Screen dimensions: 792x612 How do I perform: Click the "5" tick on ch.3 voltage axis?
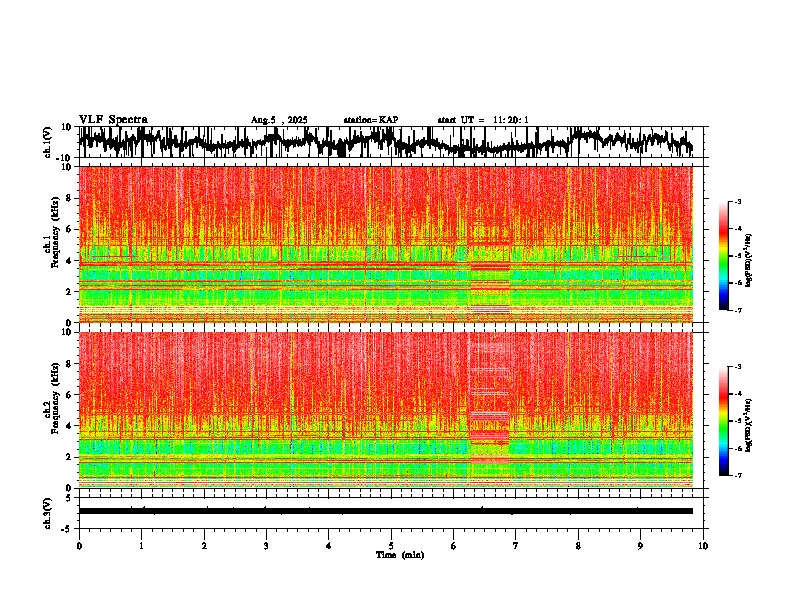pyautogui.click(x=69, y=498)
